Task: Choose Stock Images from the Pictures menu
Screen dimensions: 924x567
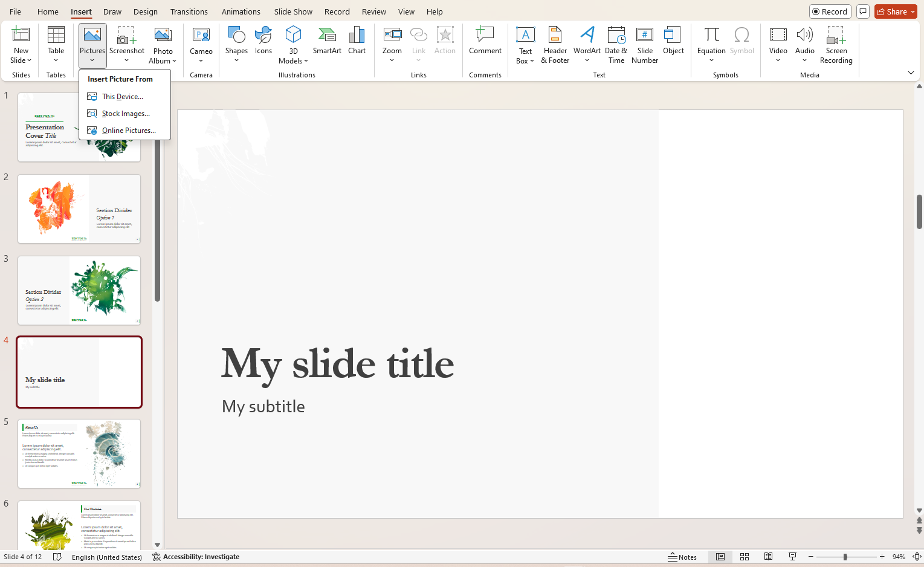Action: point(125,113)
